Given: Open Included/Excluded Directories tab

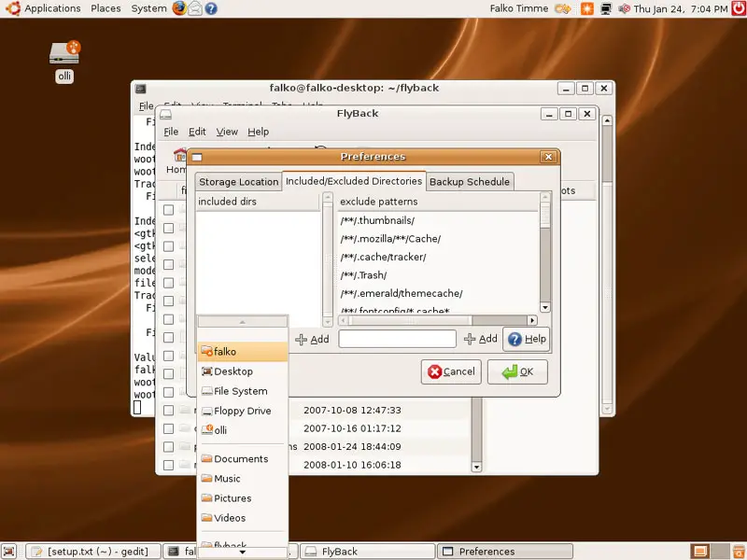Looking at the screenshot, I should point(354,181).
